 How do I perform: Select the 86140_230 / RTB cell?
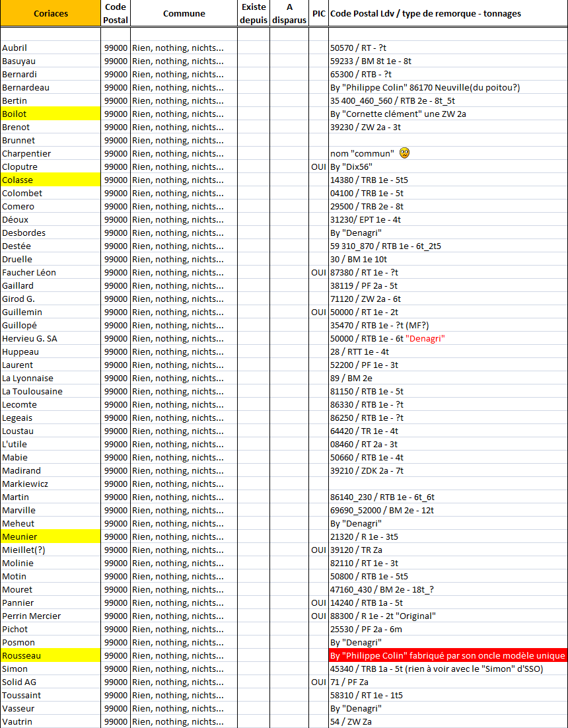448,497
